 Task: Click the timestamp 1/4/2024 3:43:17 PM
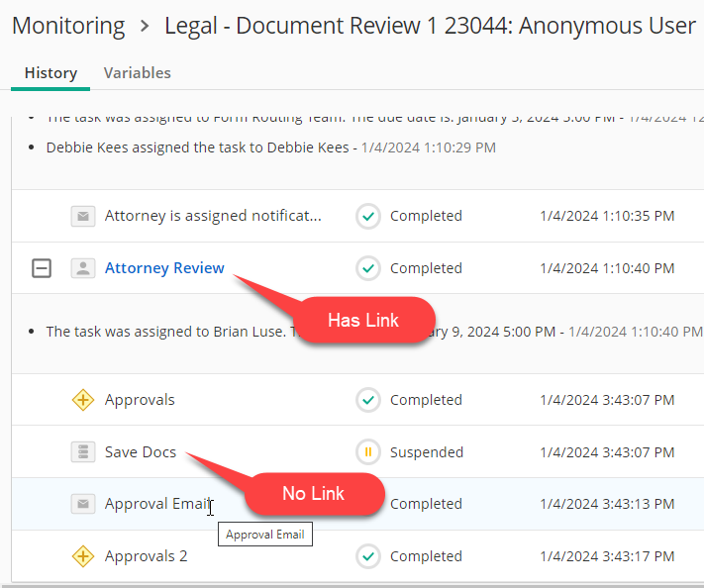607,556
